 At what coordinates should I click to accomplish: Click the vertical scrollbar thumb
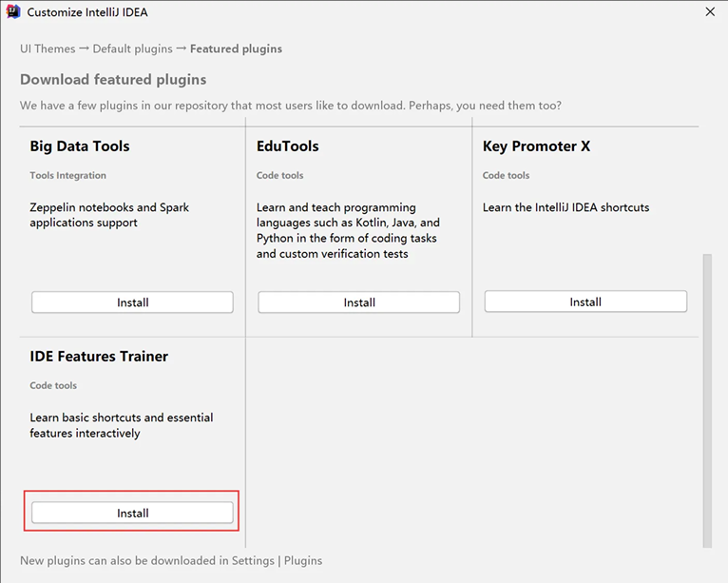click(707, 400)
